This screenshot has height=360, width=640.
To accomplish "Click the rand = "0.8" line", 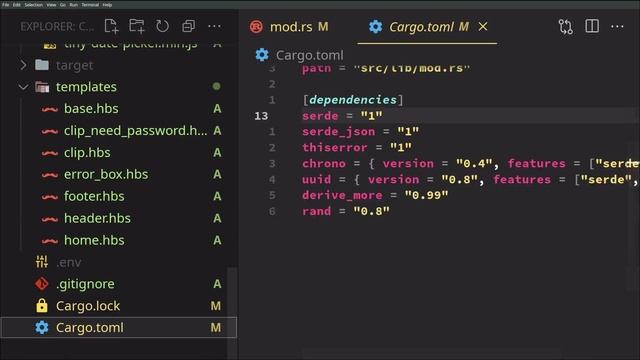I will point(346,211).
